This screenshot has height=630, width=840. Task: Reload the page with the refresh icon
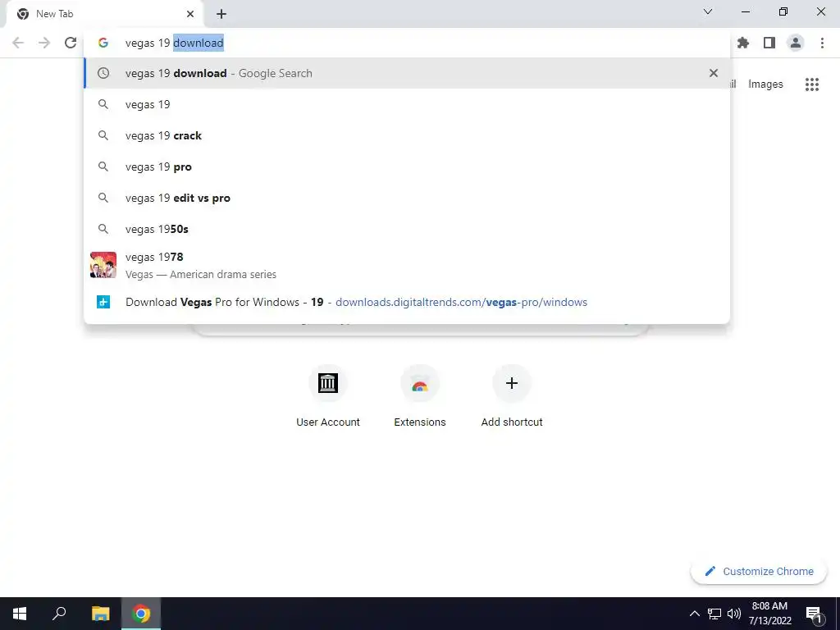coord(71,43)
